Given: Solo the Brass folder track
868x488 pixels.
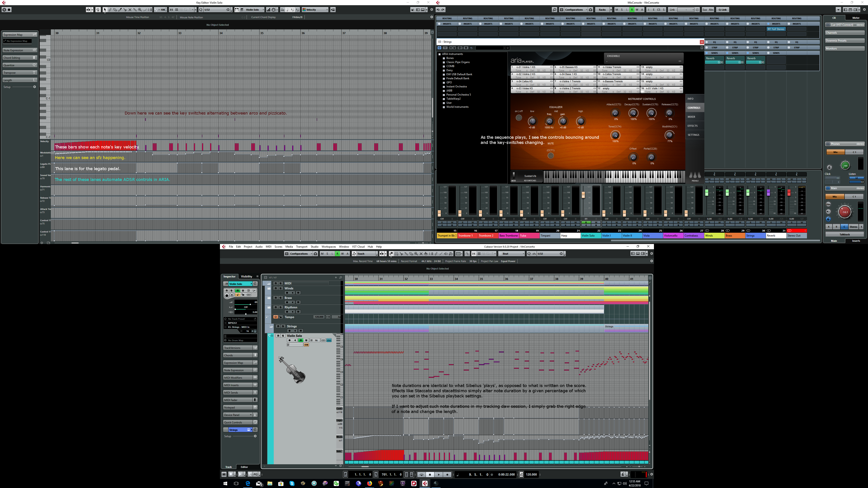Looking at the screenshot, I should [x=280, y=298].
